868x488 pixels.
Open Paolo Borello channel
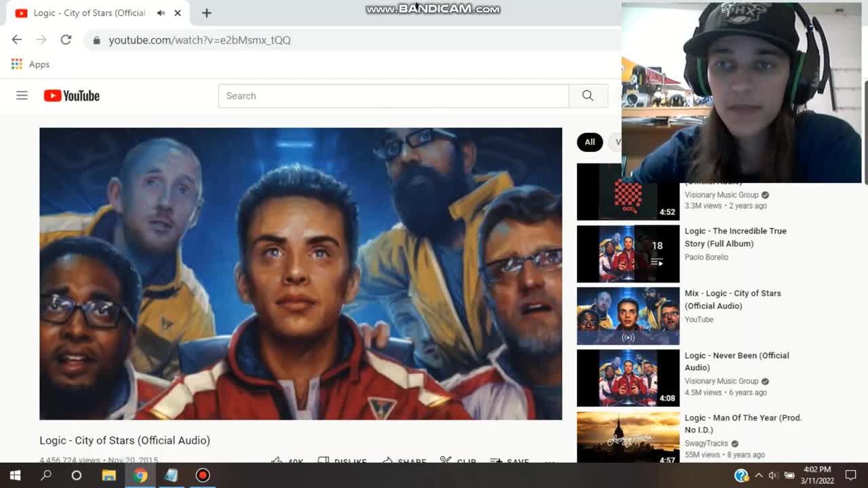tap(706, 257)
